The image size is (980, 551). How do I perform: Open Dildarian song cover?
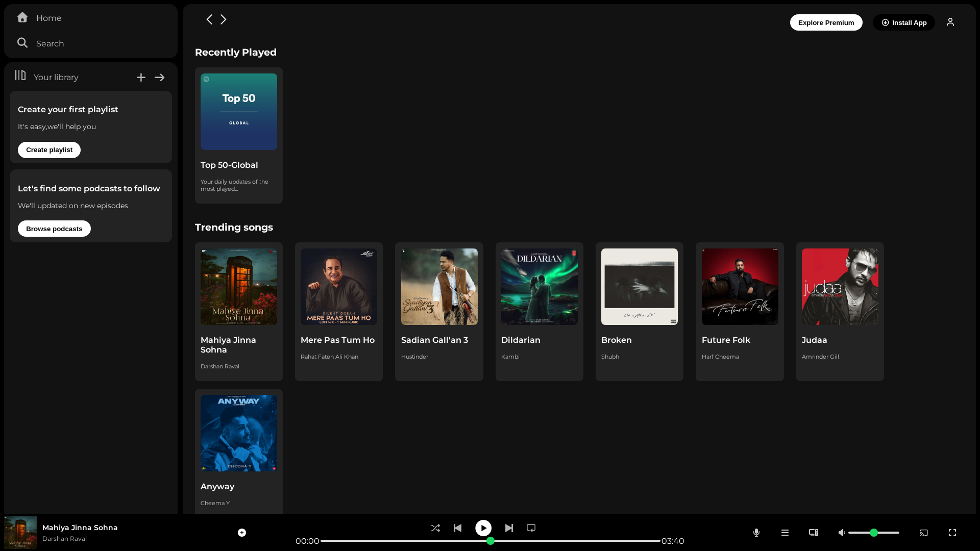pyautogui.click(x=540, y=287)
